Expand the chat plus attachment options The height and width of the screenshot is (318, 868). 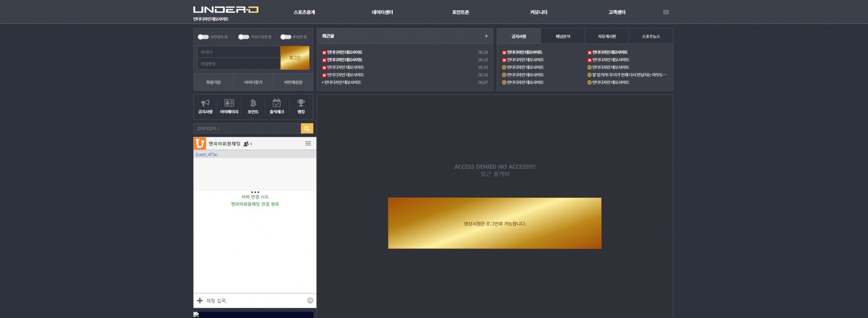pos(200,300)
